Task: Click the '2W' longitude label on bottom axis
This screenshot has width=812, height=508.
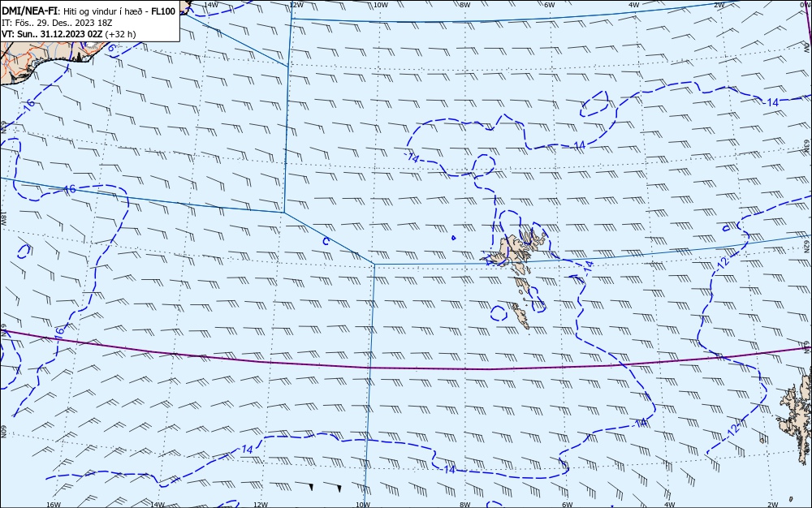Action: click(x=773, y=505)
